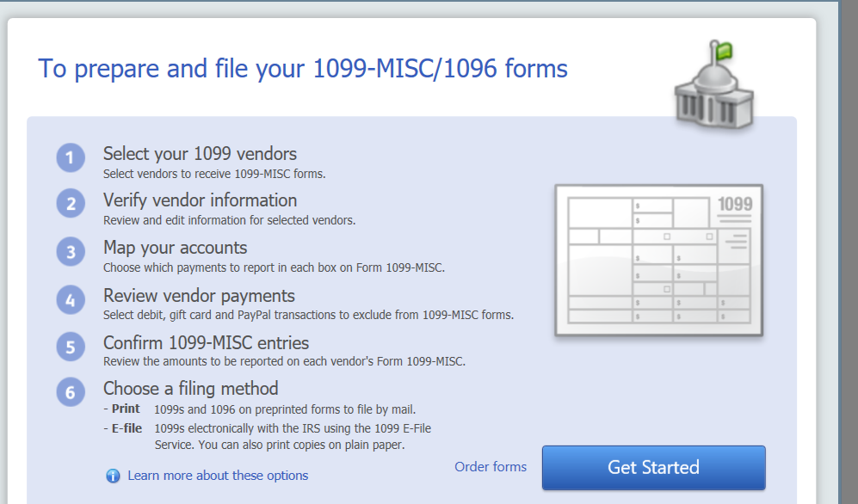Click the Choose a filing method heading
The width and height of the screenshot is (858, 504).
tap(190, 388)
